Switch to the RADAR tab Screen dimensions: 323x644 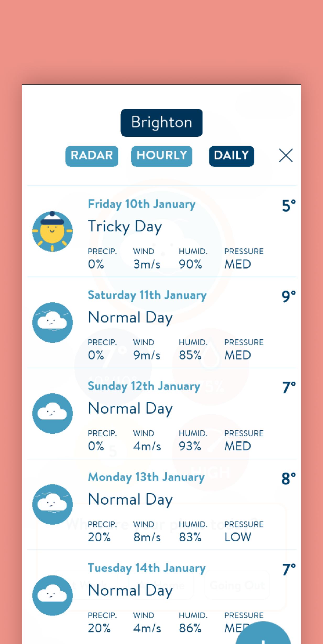pos(92,156)
